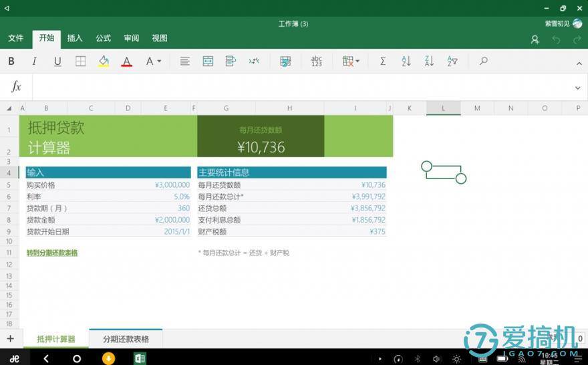Select row 4 header
This screenshot has width=588, height=365.
(x=9, y=172)
